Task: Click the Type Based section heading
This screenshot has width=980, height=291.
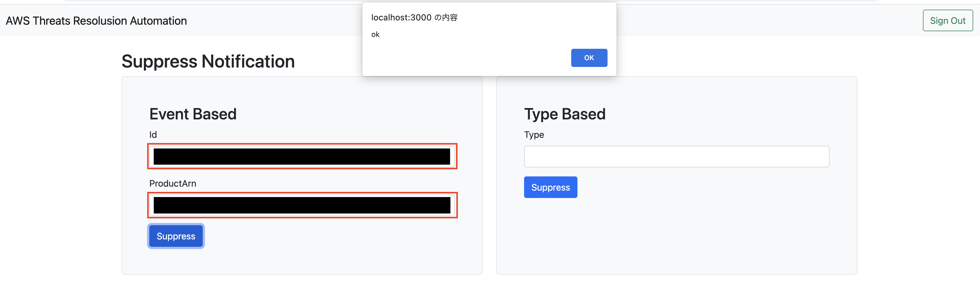Action: [565, 114]
